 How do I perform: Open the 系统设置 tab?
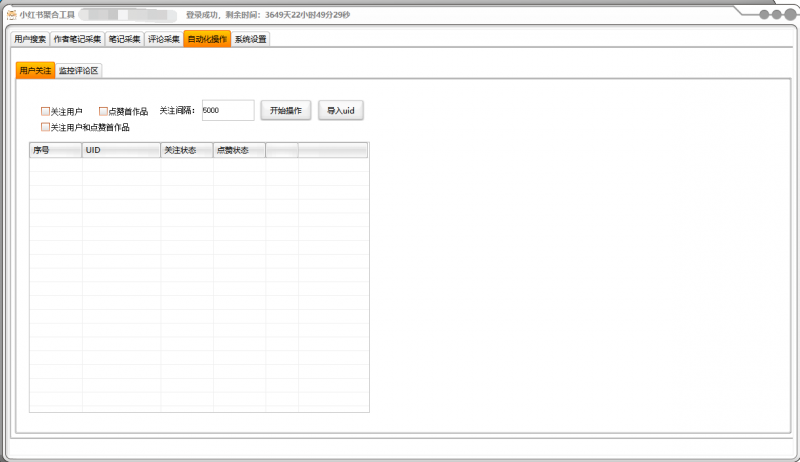pos(250,39)
